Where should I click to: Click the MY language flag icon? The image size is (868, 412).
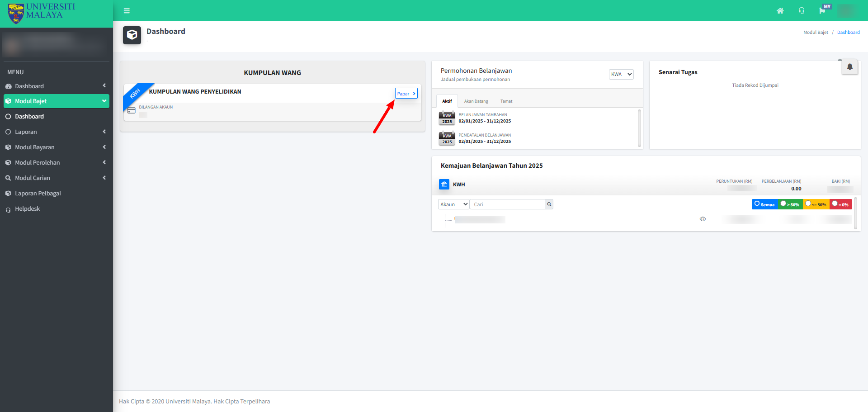point(823,10)
